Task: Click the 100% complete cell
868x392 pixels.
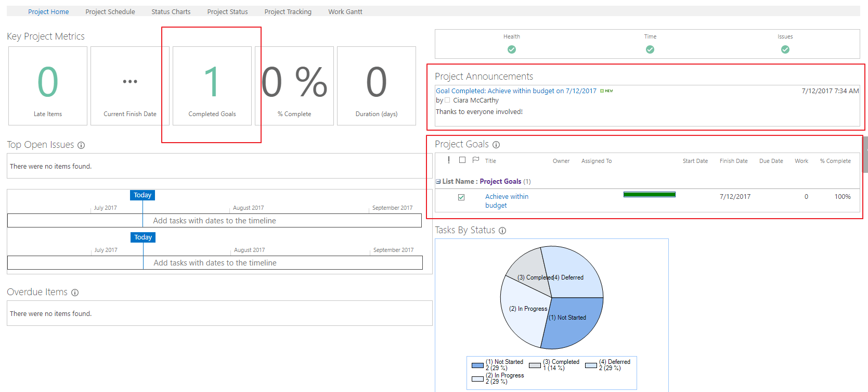Action: tap(843, 197)
